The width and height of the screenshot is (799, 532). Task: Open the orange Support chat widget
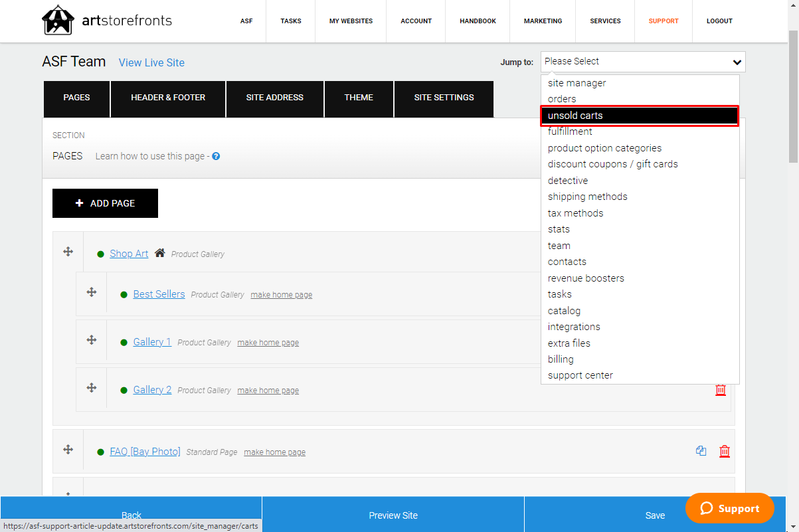click(x=729, y=508)
